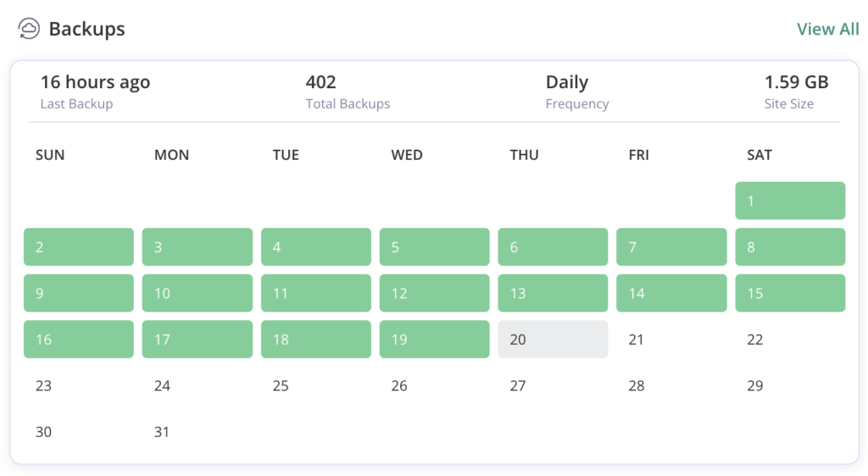
Task: Select day 22 on the calendar
Action: point(755,340)
